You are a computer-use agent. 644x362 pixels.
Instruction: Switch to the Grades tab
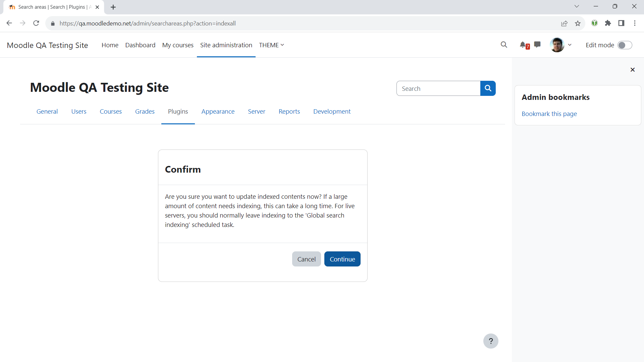145,112
